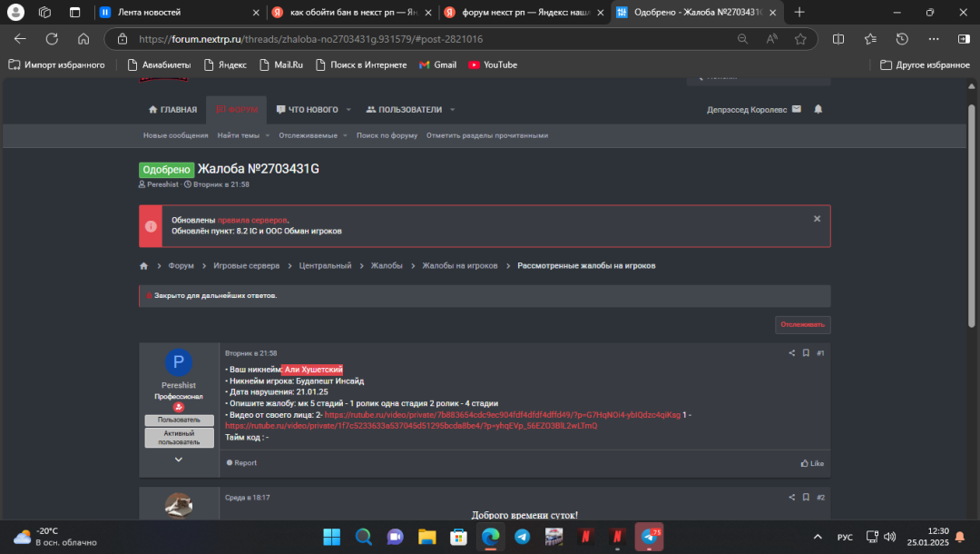
Task: Report the first post
Action: [x=241, y=463]
